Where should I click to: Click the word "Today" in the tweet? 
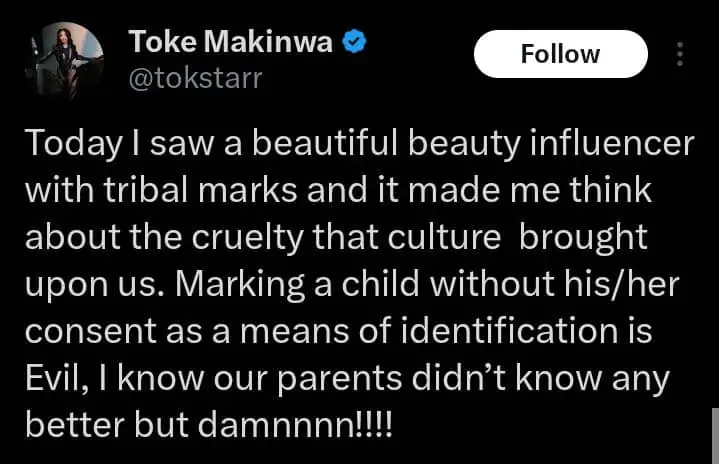(64, 144)
